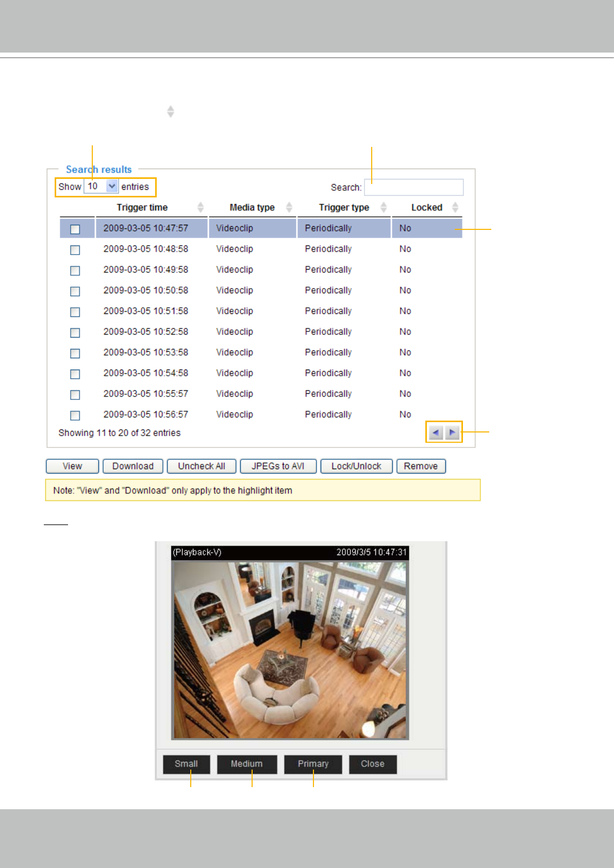614x868 pixels.
Task: Convert using JPEGs to AVI button
Action: point(278,466)
